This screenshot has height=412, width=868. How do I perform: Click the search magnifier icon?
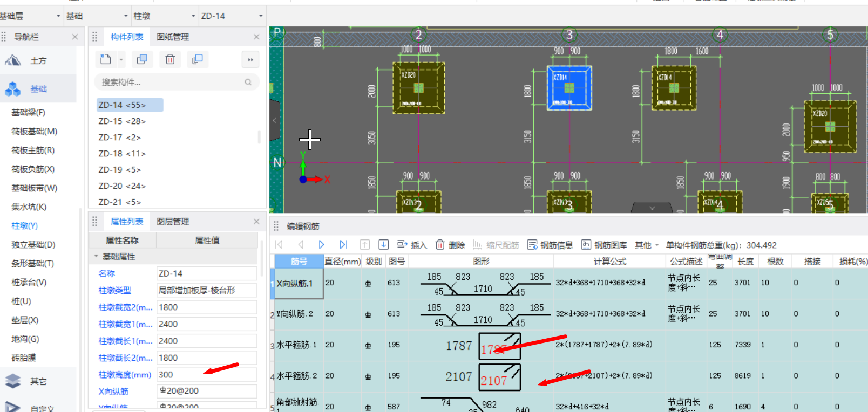pyautogui.click(x=248, y=82)
